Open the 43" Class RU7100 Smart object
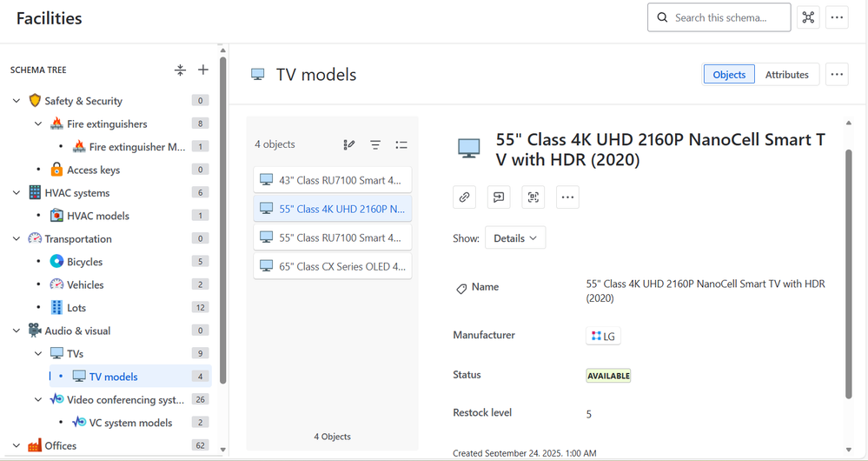Image resolution: width=868 pixels, height=461 pixels. [x=333, y=180]
